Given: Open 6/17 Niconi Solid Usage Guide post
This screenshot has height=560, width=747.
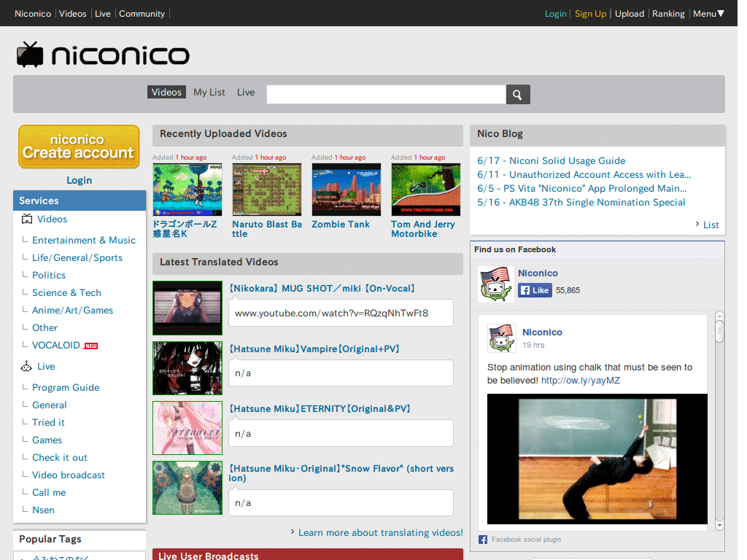Looking at the screenshot, I should tap(551, 161).
